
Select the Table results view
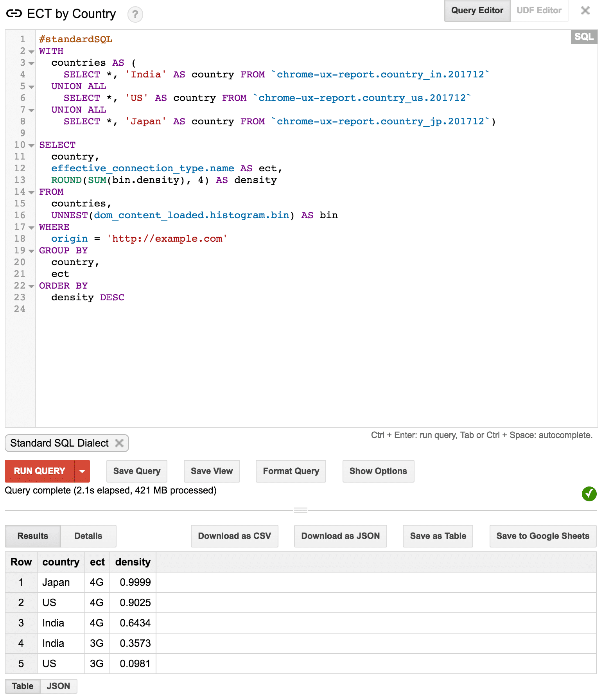[23, 686]
